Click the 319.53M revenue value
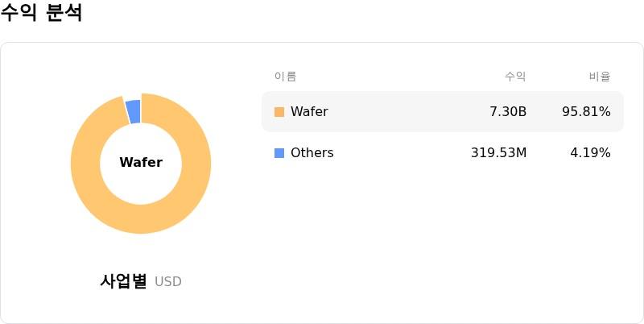 click(x=498, y=153)
